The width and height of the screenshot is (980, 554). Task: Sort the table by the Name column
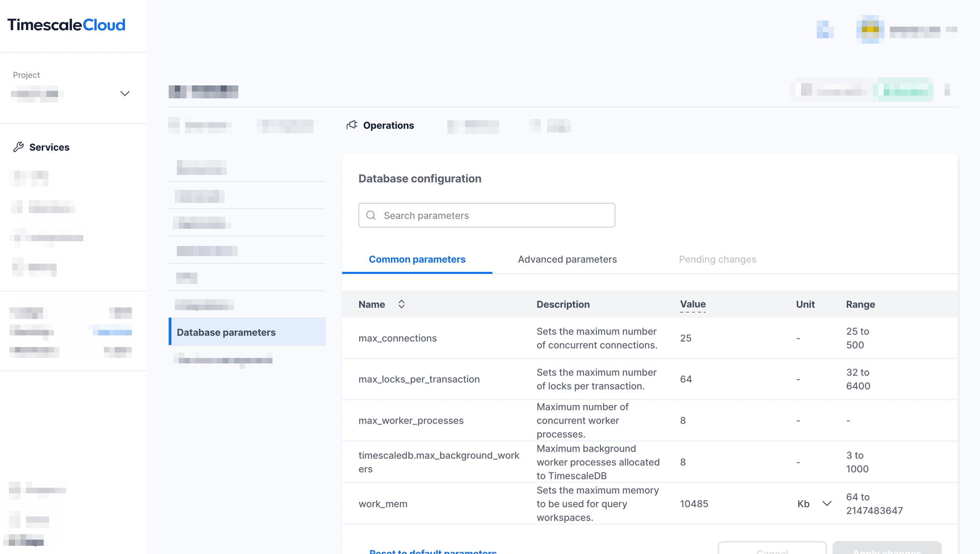coord(401,304)
